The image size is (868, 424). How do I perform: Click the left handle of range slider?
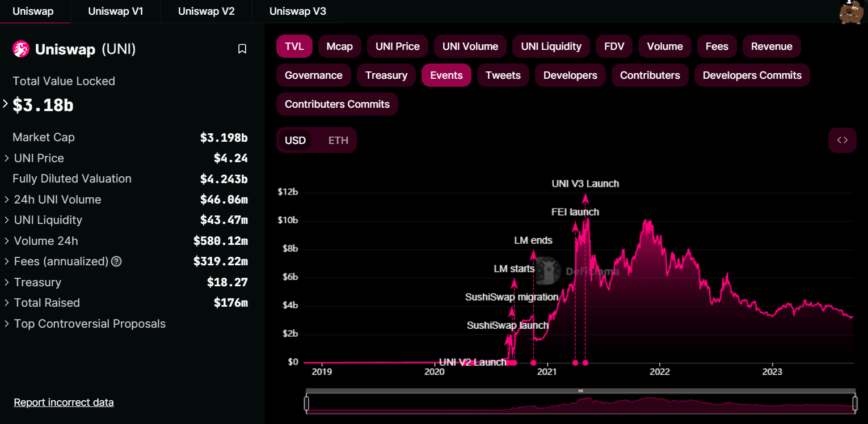[306, 403]
